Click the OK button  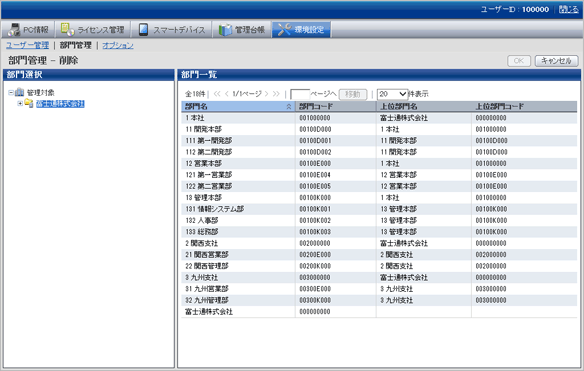(519, 60)
